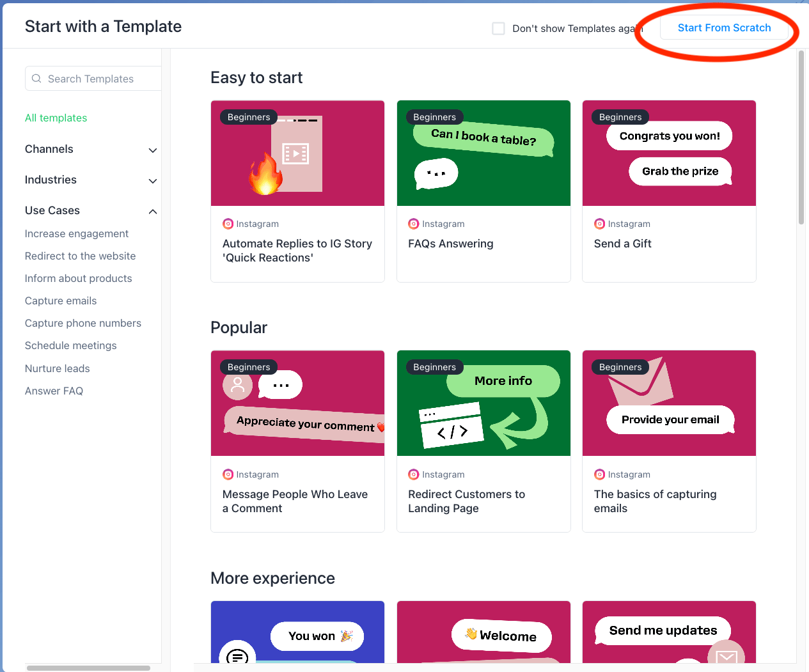Viewport: 809px width, 672px height.
Task: Click the Instagram icon on Automate Replies card
Action: coord(228,224)
